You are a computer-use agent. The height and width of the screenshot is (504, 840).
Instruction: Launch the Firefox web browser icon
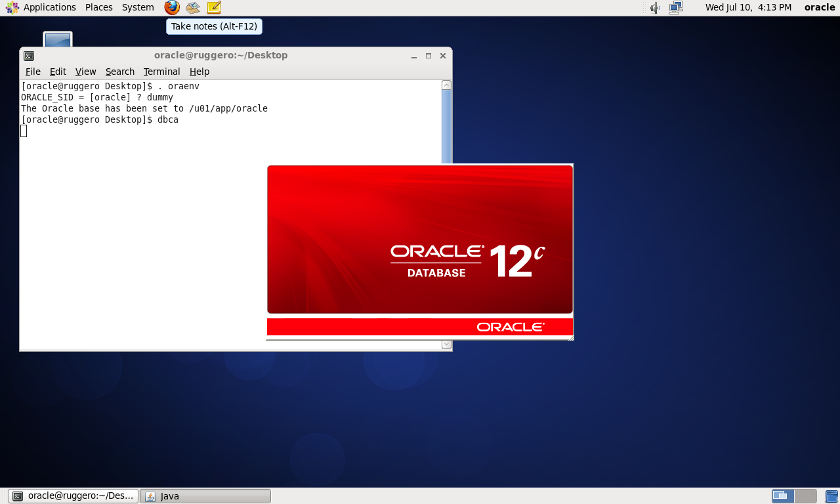(172, 7)
